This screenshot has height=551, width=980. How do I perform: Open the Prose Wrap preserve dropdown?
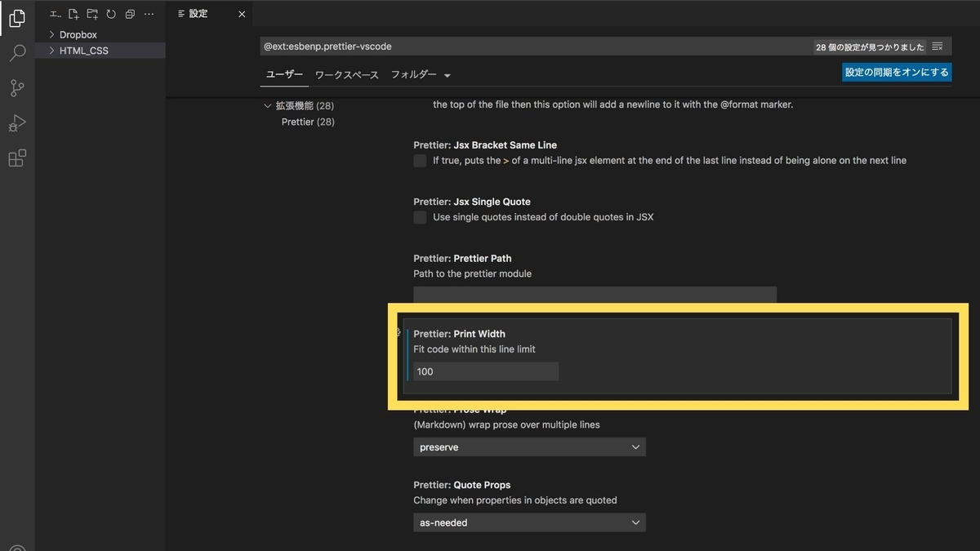(x=529, y=447)
